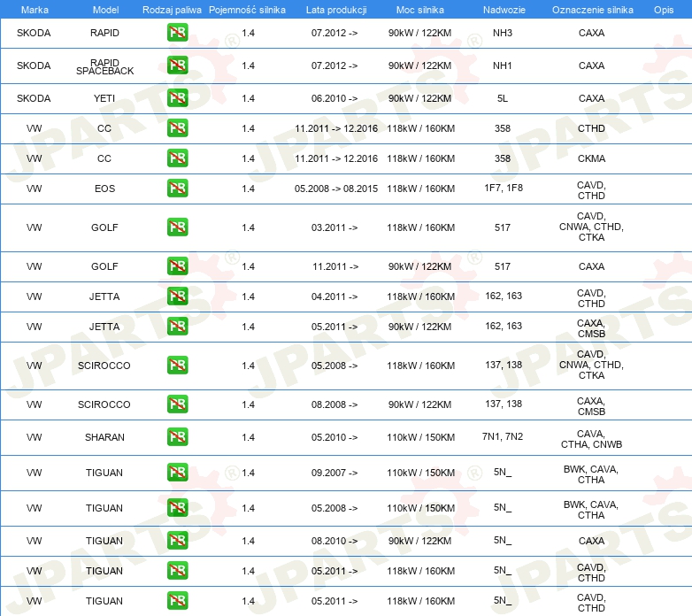This screenshot has width=692, height=616.
Task: Click the Opis column header
Action: click(663, 9)
